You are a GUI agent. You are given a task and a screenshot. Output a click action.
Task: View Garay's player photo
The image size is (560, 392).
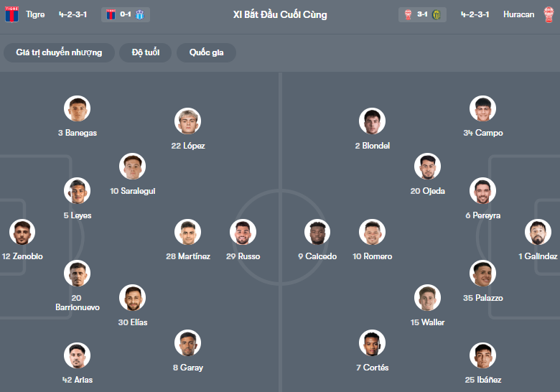pyautogui.click(x=187, y=343)
